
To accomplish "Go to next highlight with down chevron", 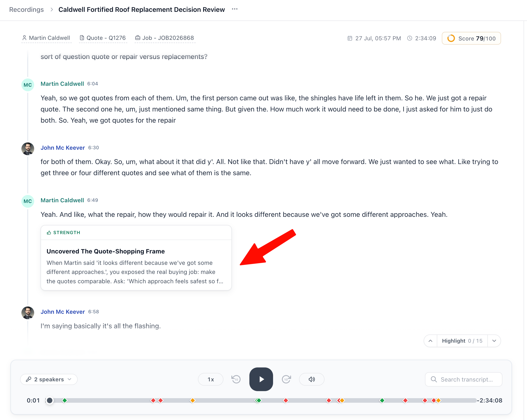I will [x=494, y=341].
